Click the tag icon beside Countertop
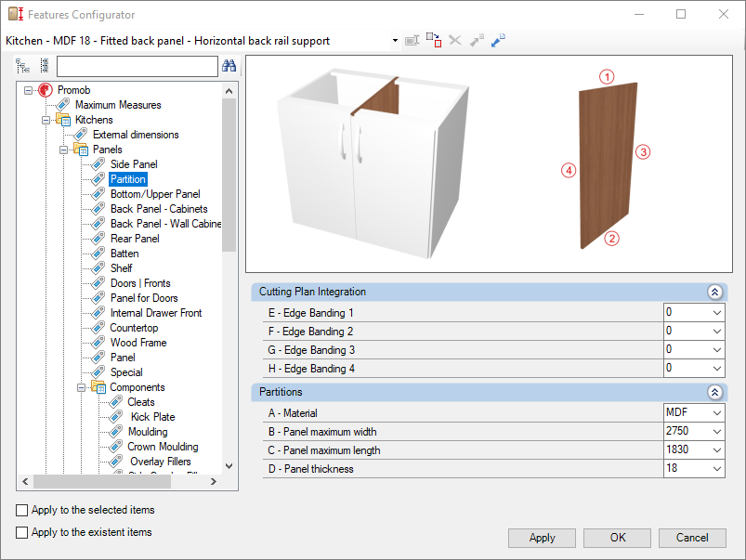 [x=98, y=328]
